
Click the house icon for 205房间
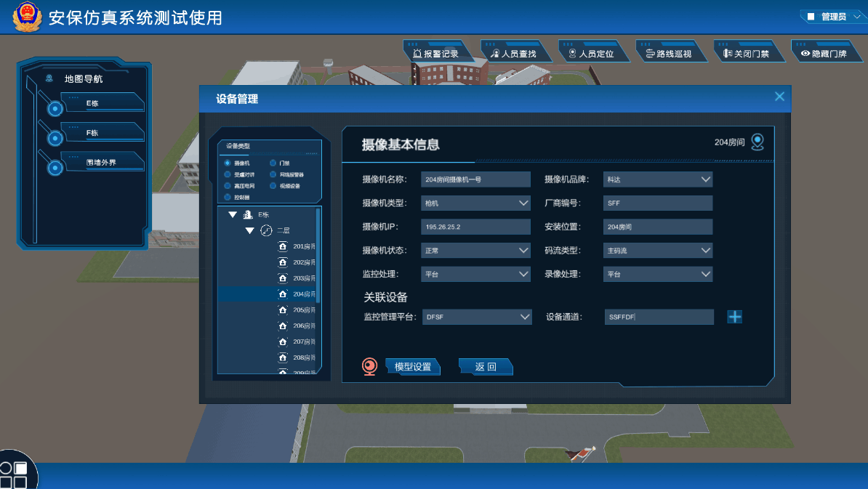tap(283, 310)
